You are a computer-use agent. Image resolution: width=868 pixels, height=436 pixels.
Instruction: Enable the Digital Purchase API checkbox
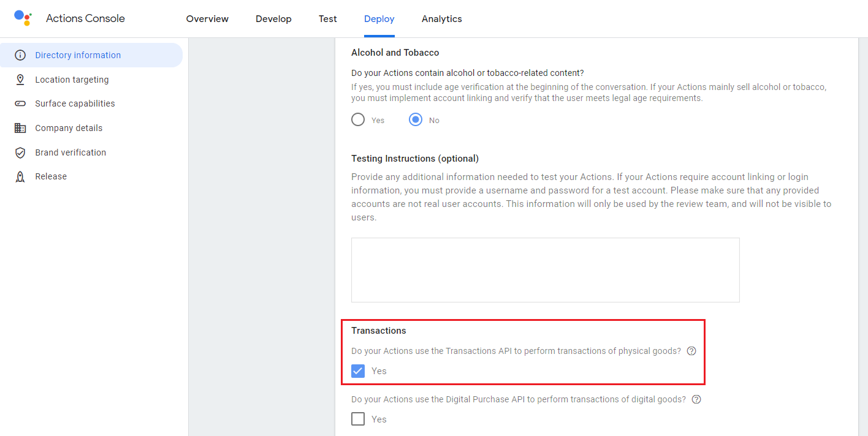pos(358,419)
